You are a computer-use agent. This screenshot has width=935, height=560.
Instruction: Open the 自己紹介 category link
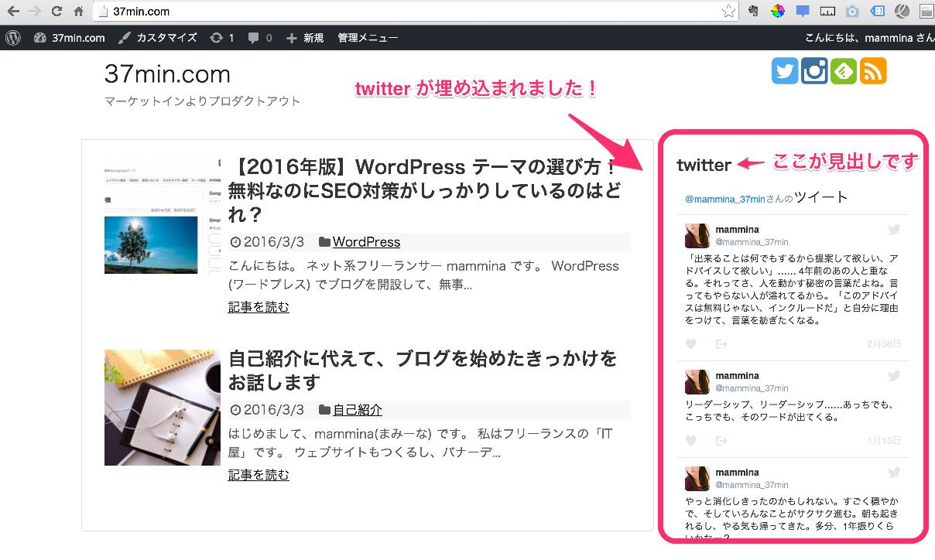pos(358,410)
